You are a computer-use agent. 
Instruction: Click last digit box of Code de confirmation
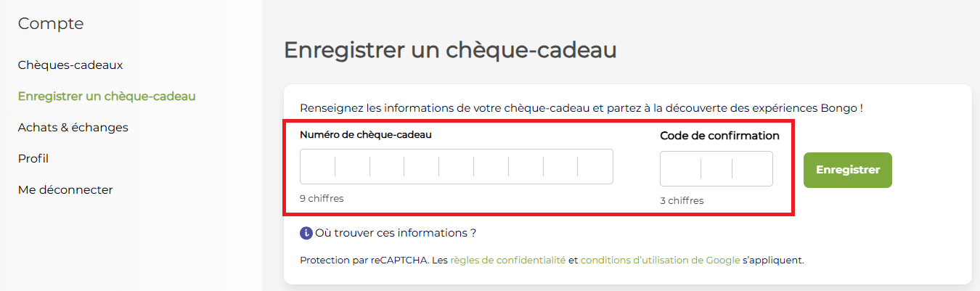[752, 169]
